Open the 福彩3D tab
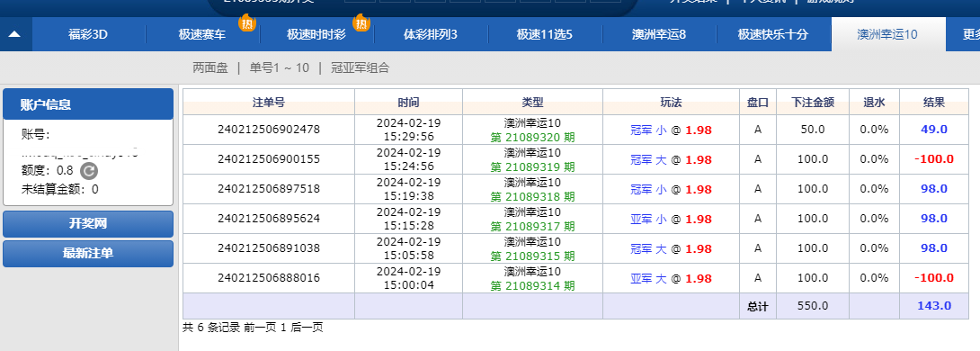Screen dimensions: 980x351 (x=88, y=34)
